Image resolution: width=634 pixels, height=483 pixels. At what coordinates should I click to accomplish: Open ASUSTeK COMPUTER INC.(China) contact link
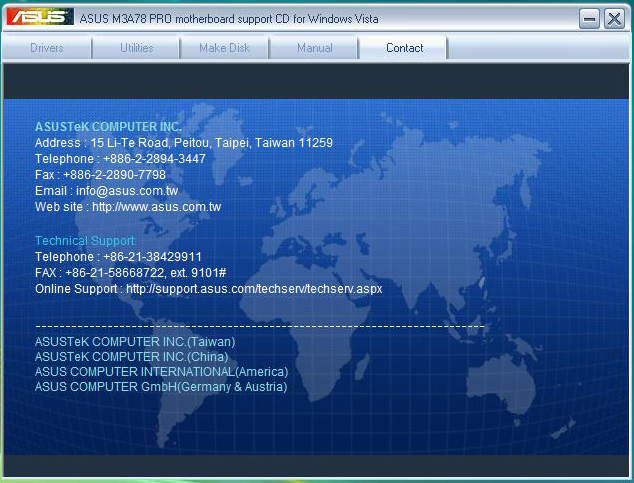131,357
